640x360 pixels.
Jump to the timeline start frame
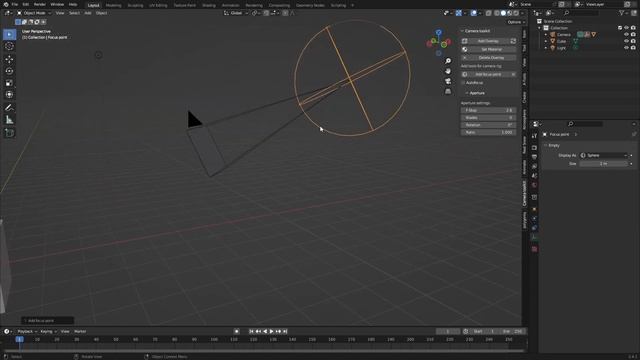tap(251, 331)
